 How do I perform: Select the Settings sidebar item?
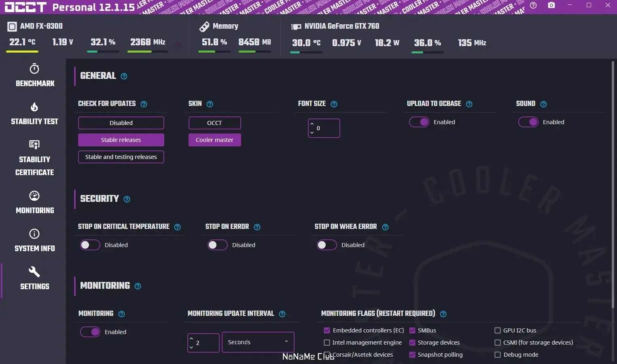coord(35,278)
